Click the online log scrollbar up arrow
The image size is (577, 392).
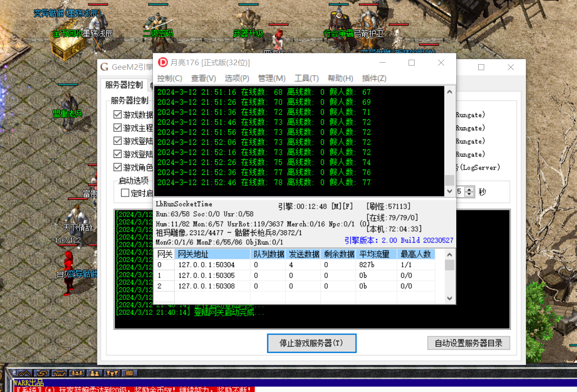(x=450, y=92)
